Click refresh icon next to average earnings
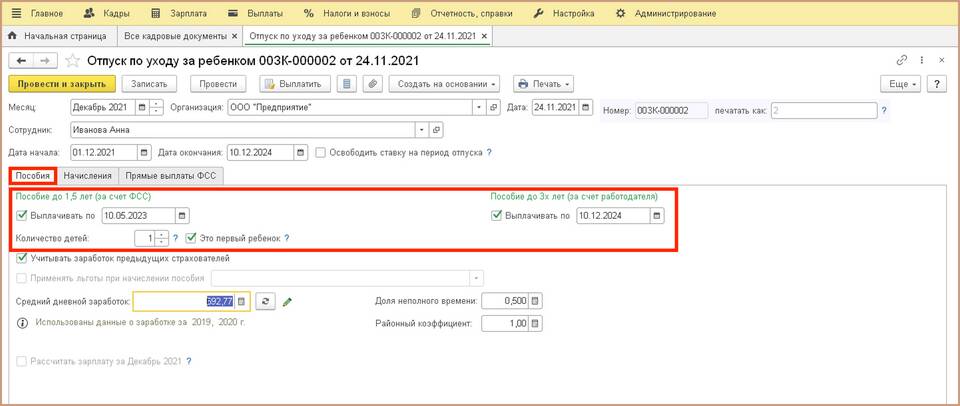The height and width of the screenshot is (406, 960). coord(265,300)
